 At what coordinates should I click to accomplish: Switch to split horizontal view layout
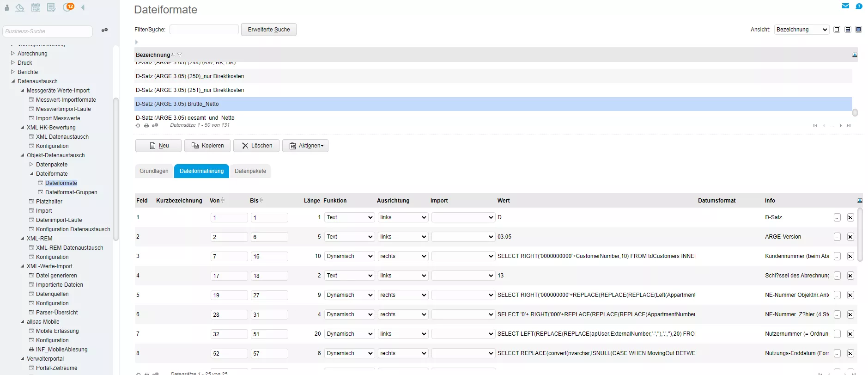(848, 30)
